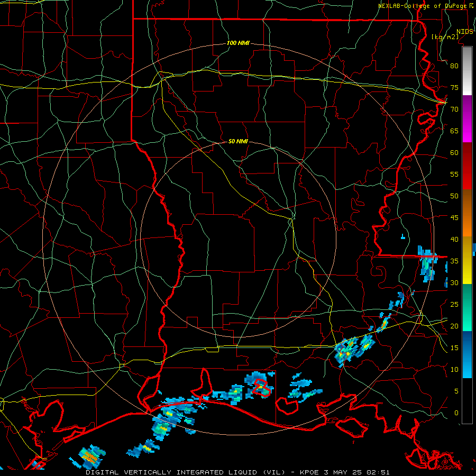Pick the purple-magenta segment of the color bar

pos(468,119)
